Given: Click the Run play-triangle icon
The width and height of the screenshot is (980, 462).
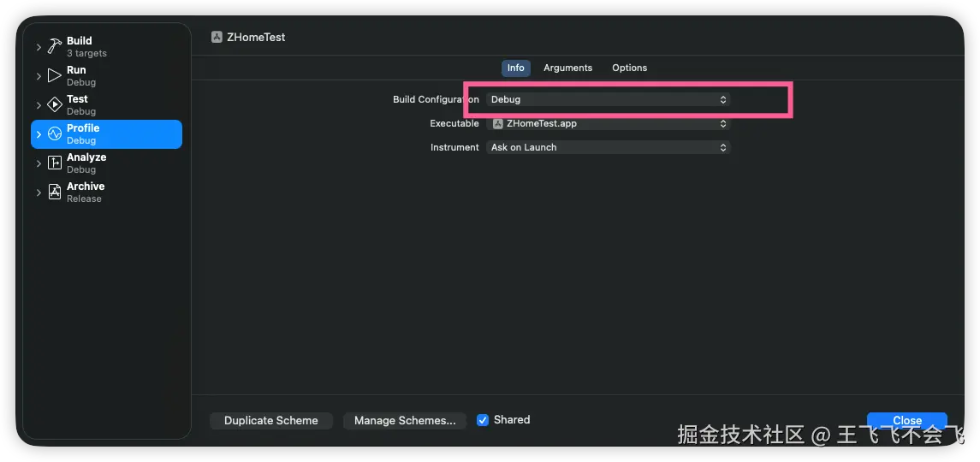Looking at the screenshot, I should (55, 75).
